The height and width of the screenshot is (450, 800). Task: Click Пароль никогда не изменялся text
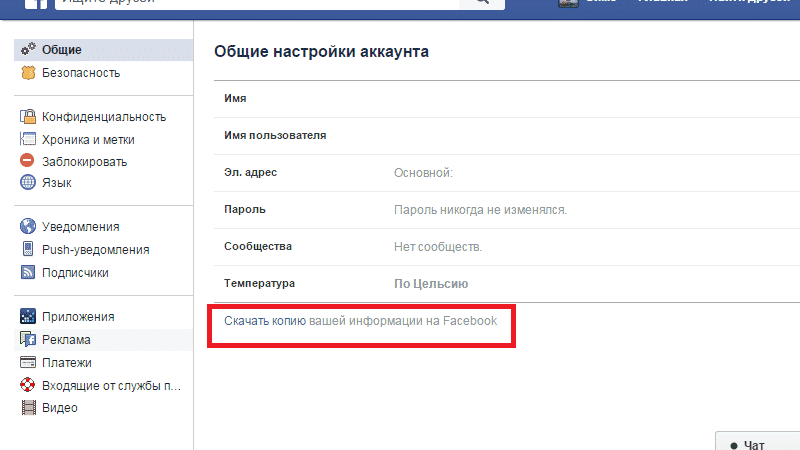[480, 210]
